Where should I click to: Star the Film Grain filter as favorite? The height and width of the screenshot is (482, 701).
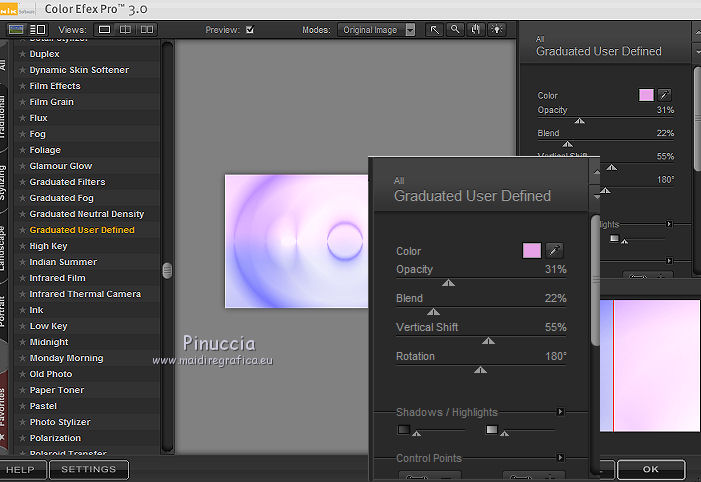tap(22, 102)
